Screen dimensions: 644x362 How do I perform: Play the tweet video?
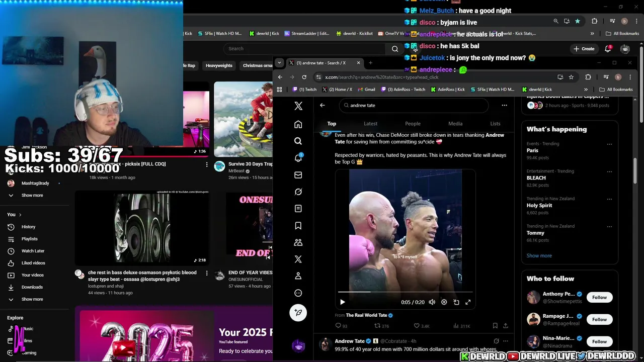pyautogui.click(x=343, y=302)
